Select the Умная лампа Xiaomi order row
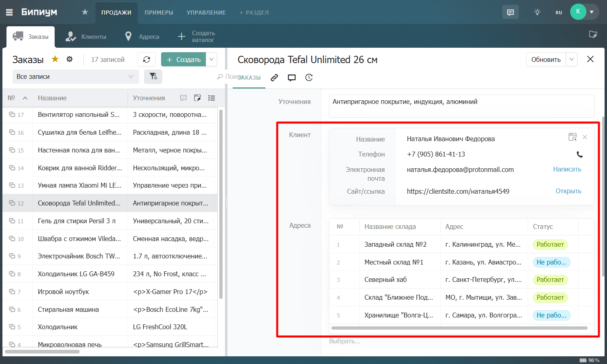 (x=110, y=185)
